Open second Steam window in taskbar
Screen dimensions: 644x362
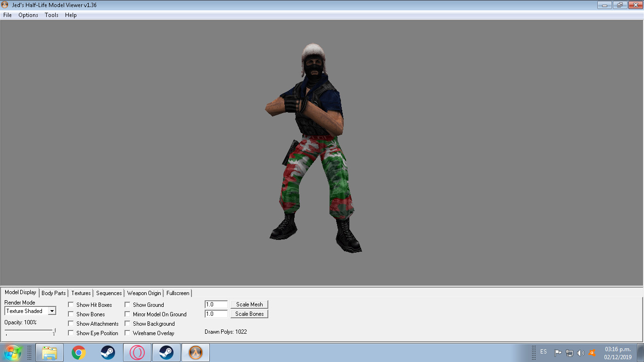coord(166,353)
